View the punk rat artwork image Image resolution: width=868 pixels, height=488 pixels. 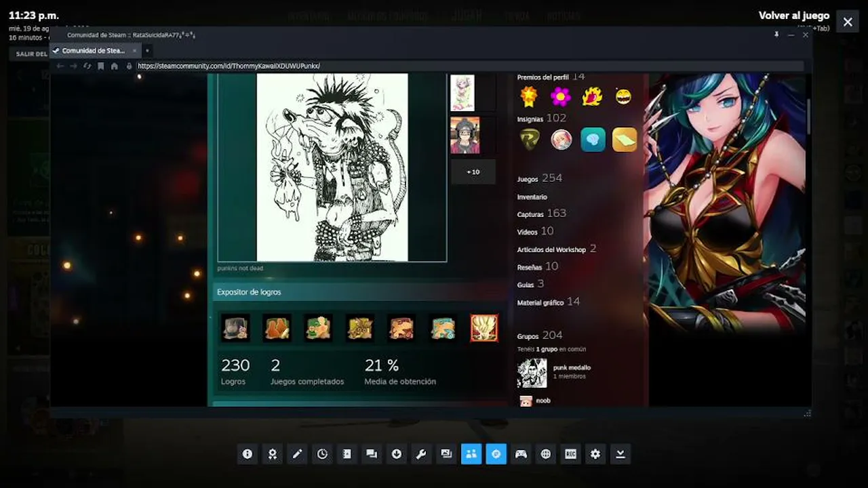(x=332, y=167)
